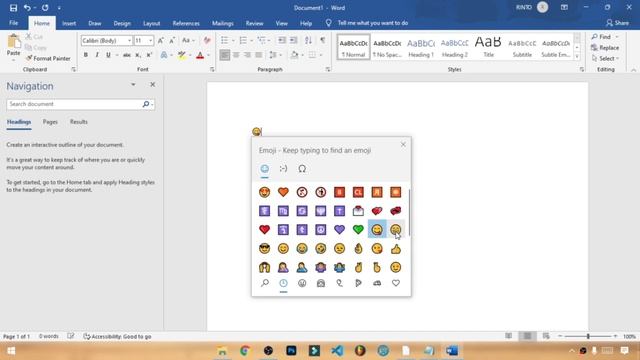
Task: Insert the red heart emoji
Action: pos(264,229)
